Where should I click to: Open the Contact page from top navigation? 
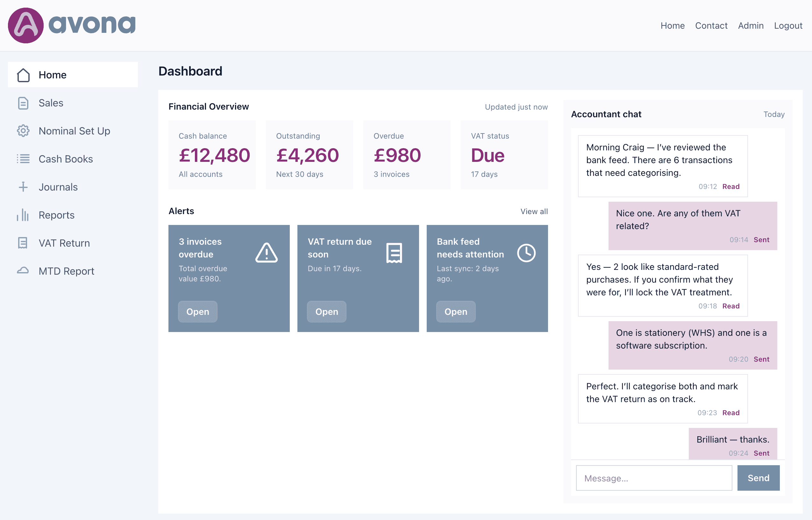point(711,26)
